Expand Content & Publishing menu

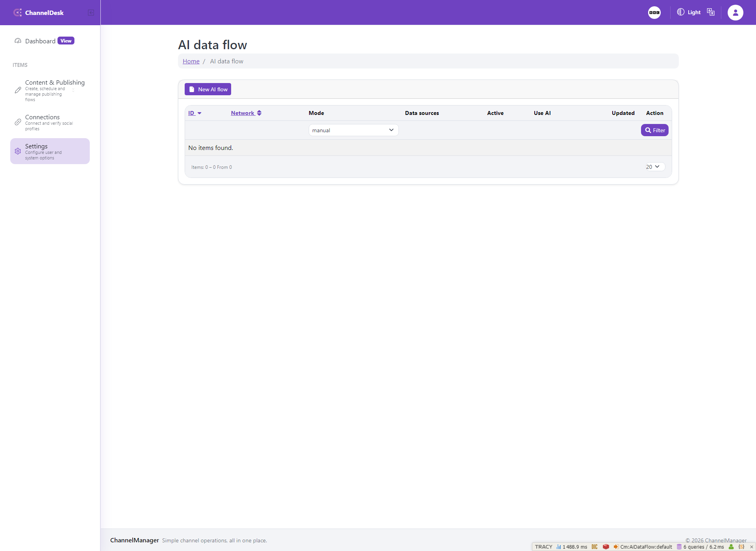pos(50,91)
